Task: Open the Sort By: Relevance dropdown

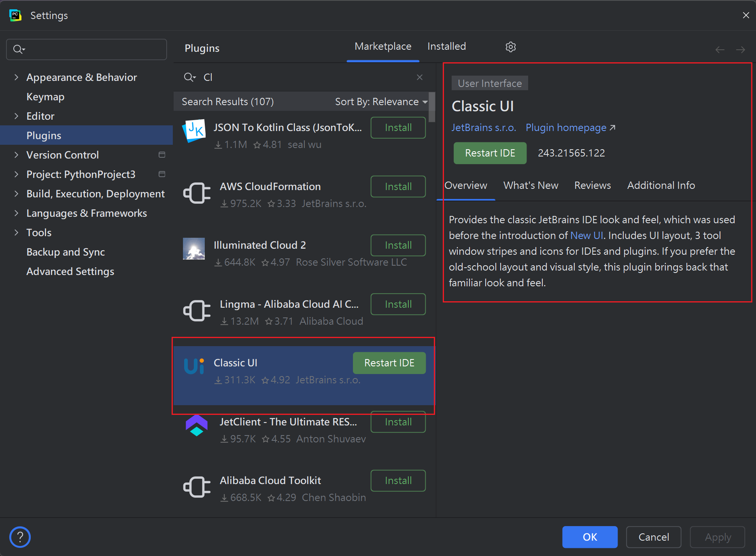Action: point(381,101)
